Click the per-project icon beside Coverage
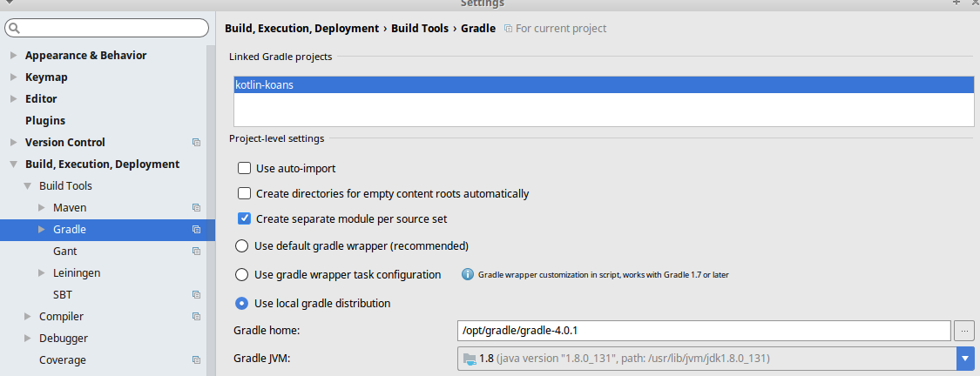Viewport: 980px width, 376px height. 196,360
